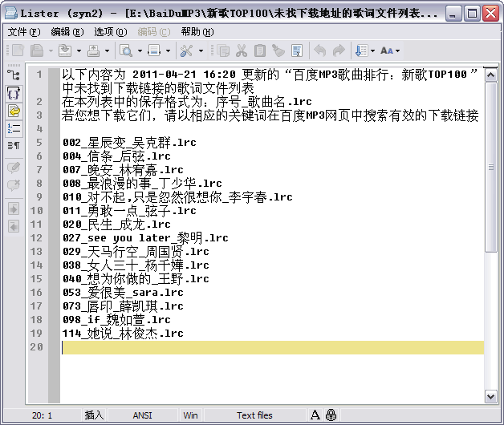This screenshot has width=504, height=425.
Task: Click the 插入 insert mode status cell
Action: (94, 415)
